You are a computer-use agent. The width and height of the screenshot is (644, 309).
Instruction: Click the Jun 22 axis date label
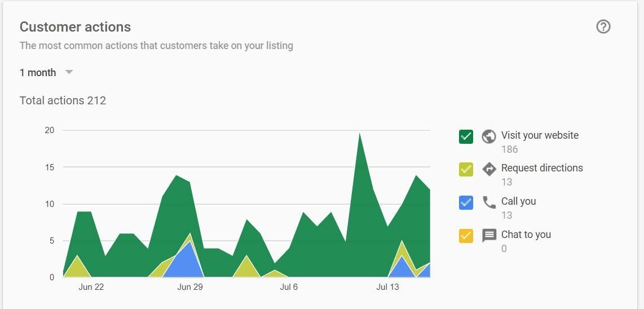tap(91, 287)
